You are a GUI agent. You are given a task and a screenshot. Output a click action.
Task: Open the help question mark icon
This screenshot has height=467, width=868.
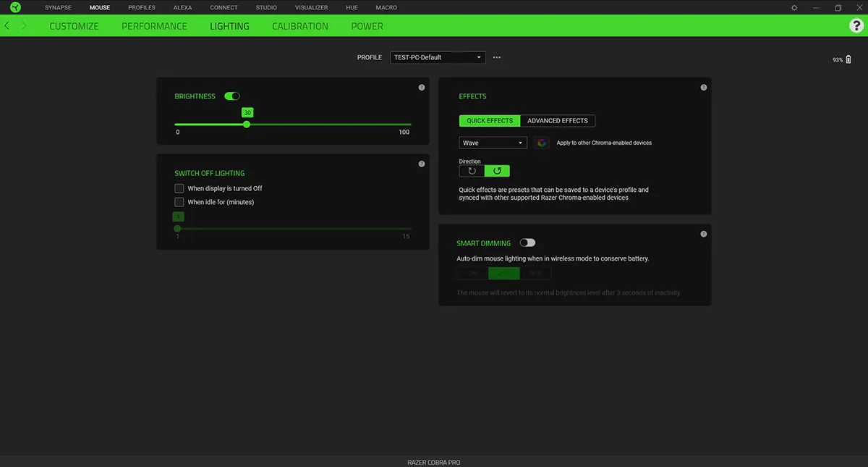pos(856,26)
